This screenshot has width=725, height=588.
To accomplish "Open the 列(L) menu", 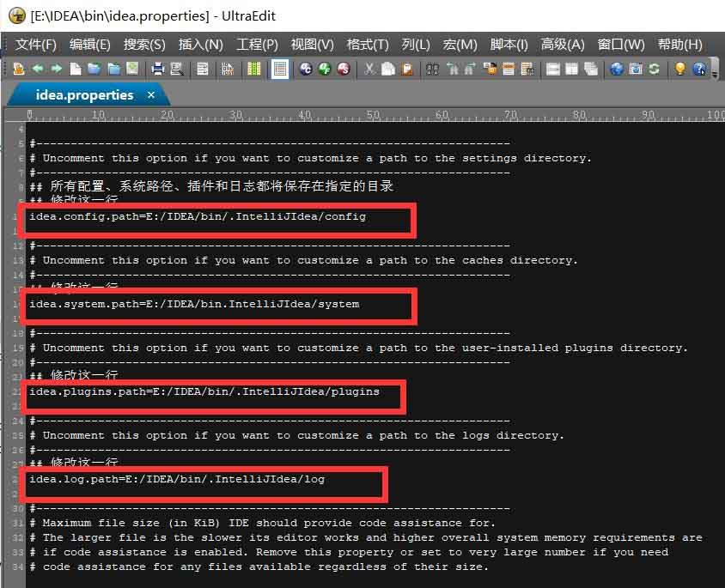I will pyautogui.click(x=416, y=45).
